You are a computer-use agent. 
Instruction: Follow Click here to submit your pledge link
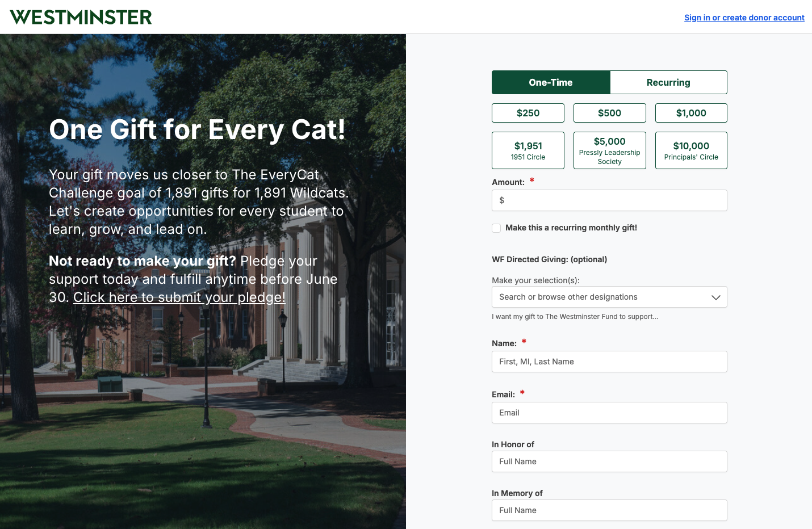tap(179, 297)
